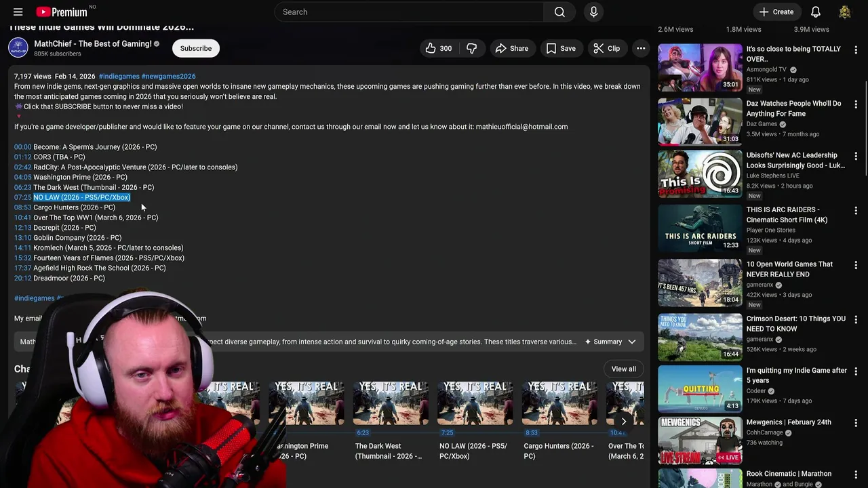
Task: Open Cargo Hunters chapter thumbnail
Action: click(559, 403)
